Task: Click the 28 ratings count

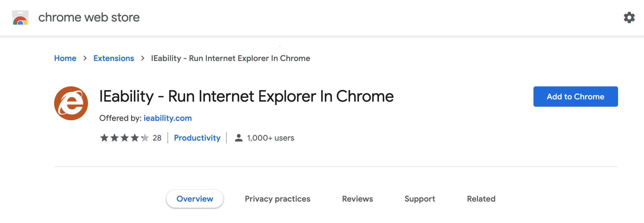Action: pyautogui.click(x=157, y=138)
